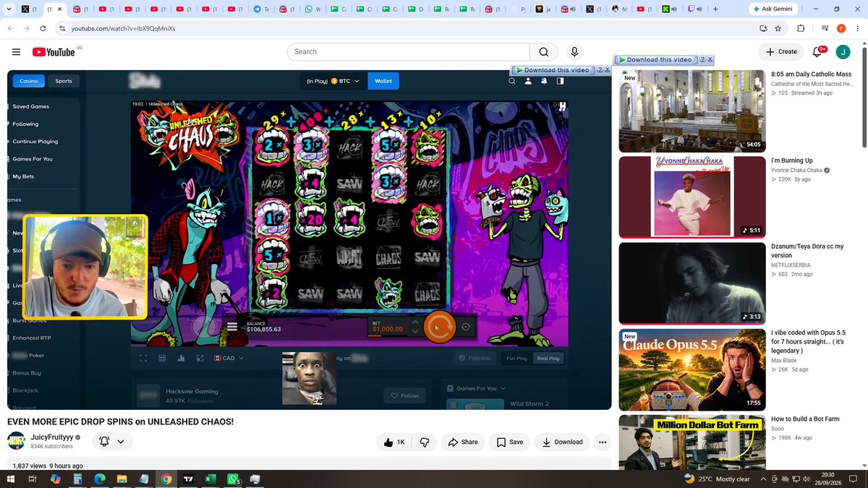The image size is (868, 488).
Task: Open WhatsApp from the taskbar
Action: pos(233,479)
